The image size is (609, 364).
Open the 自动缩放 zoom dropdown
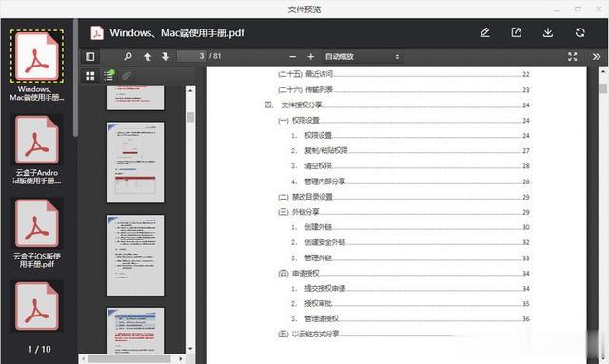(362, 57)
